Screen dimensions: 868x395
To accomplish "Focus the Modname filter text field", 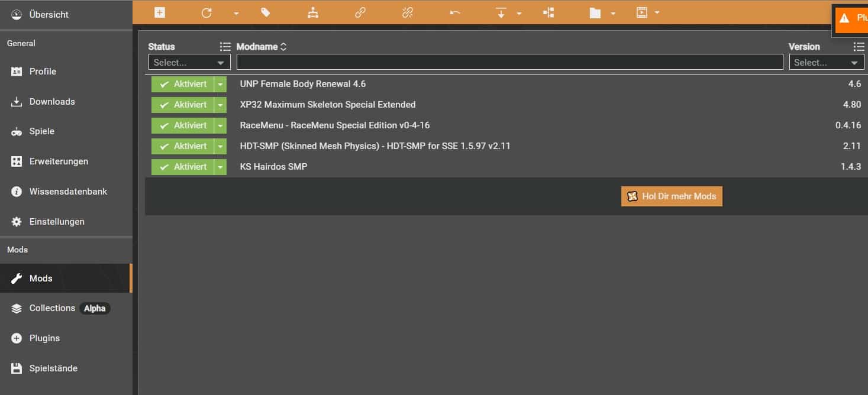I will tap(509, 62).
